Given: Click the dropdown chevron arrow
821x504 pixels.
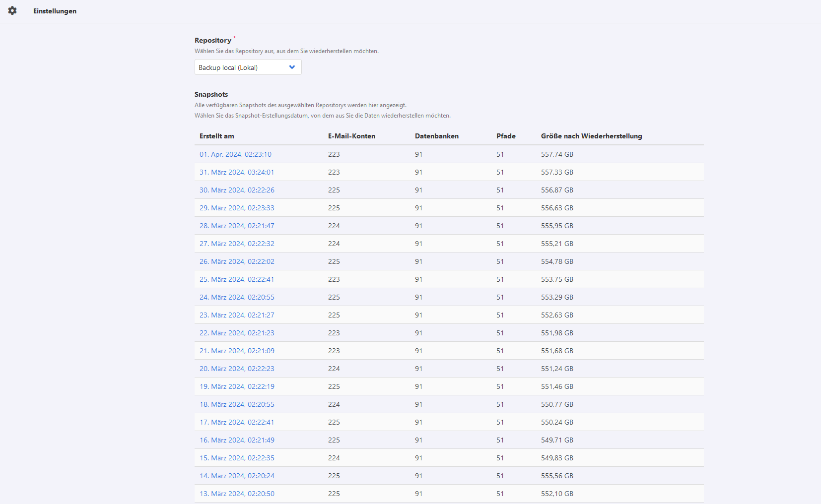Looking at the screenshot, I should 292,67.
